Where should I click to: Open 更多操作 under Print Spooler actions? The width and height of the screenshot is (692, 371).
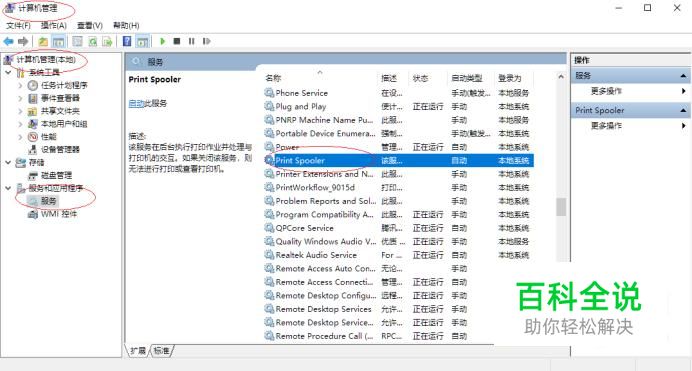point(606,126)
